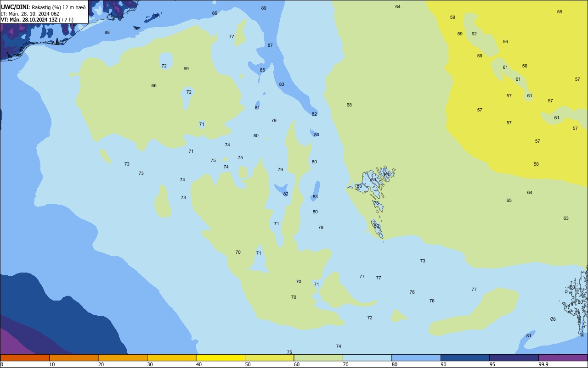
Task: Click the 63 humidity value on the map
Action: coord(566,218)
